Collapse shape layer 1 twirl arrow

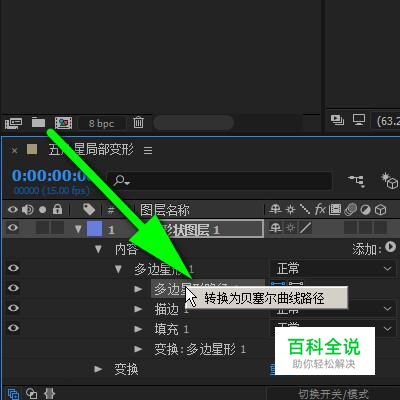(78, 229)
